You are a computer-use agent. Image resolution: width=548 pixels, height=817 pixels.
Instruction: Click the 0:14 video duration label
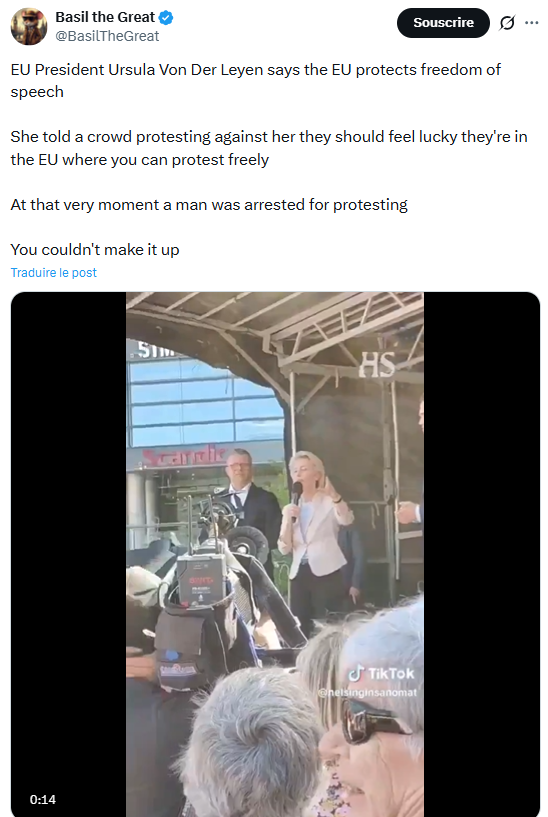coord(43,799)
